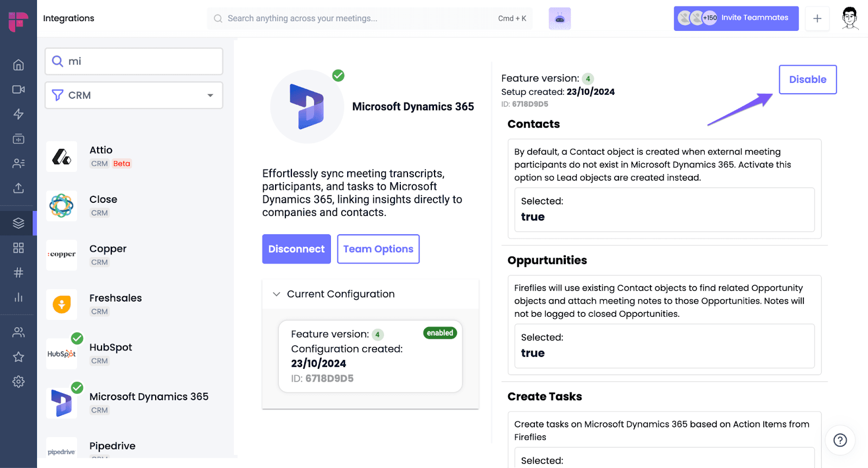This screenshot has height=468, width=868.
Task: Click the Fireflies logo in the sidebar
Action: pyautogui.click(x=18, y=22)
